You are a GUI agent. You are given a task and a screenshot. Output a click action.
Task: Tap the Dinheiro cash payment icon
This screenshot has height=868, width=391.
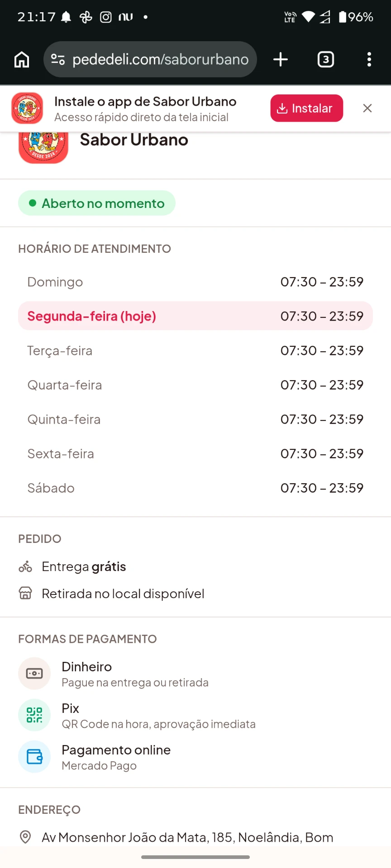tap(34, 674)
